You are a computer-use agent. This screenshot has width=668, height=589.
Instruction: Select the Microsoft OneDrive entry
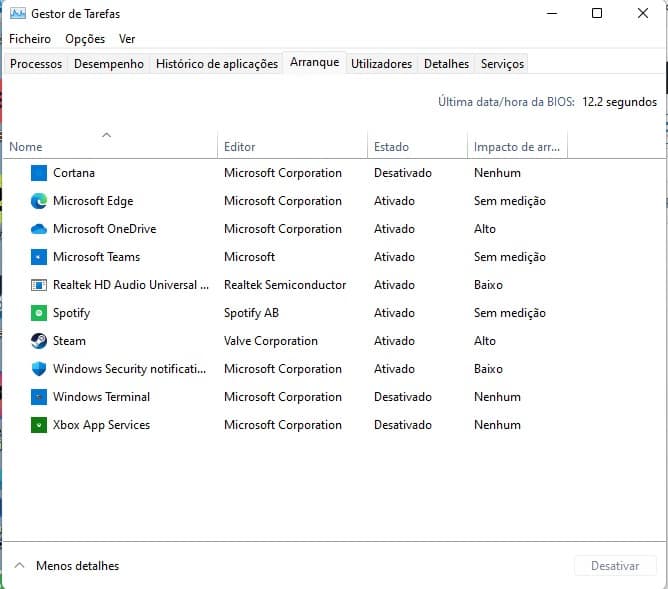click(104, 229)
